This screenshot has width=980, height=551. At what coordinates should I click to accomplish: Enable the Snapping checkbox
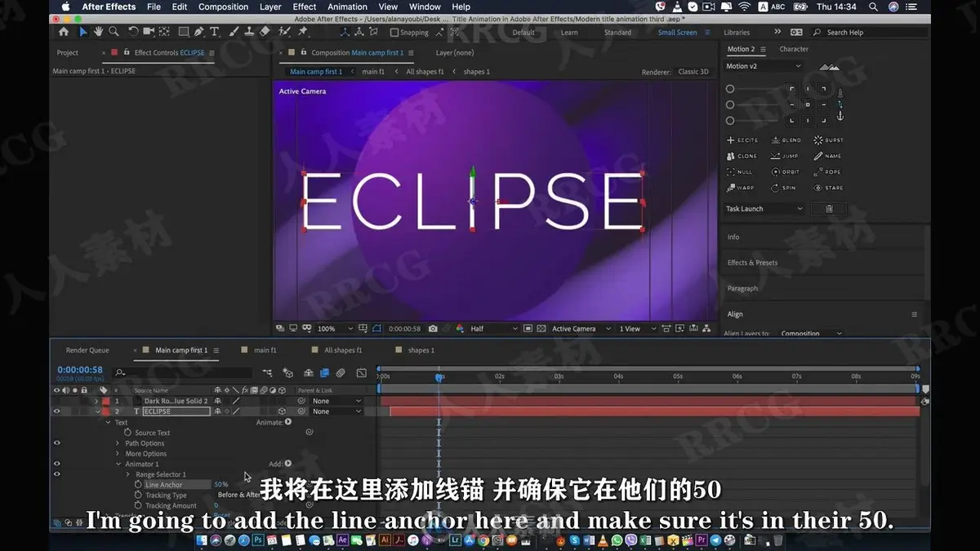(x=394, y=33)
